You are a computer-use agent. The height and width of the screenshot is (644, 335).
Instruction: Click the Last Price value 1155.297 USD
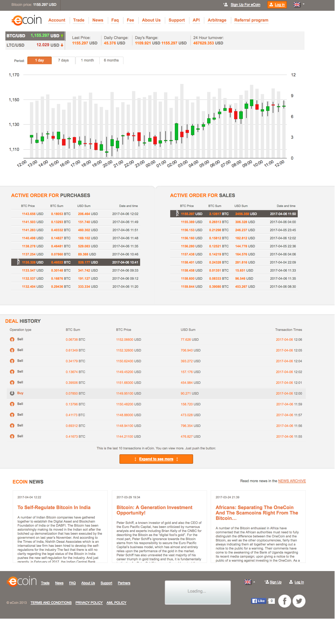[x=85, y=43]
